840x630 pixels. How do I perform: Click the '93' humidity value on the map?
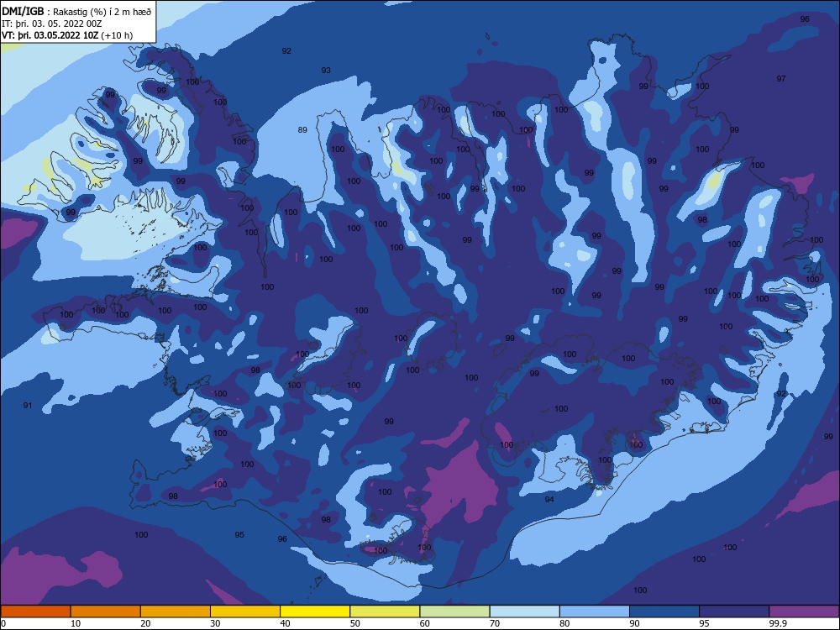(x=326, y=71)
